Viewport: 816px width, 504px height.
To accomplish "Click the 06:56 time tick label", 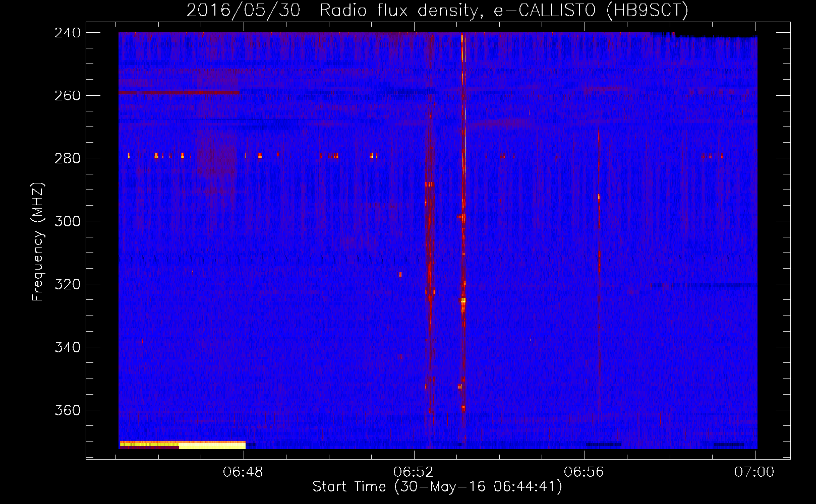I will [x=584, y=472].
